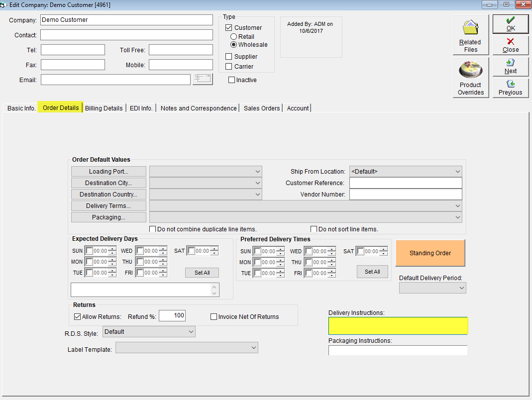Click the Toll Free input field
Screen dimensions: 532x400
click(181, 50)
